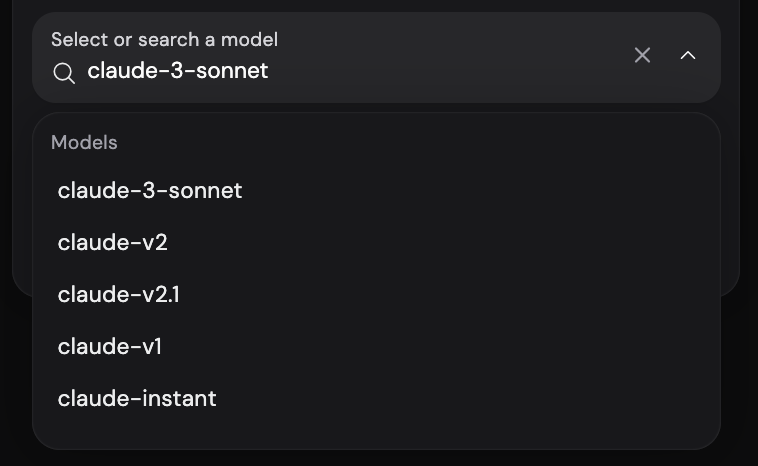Remove the current search text with X
Viewport: 758px width, 466px height.
(x=642, y=55)
